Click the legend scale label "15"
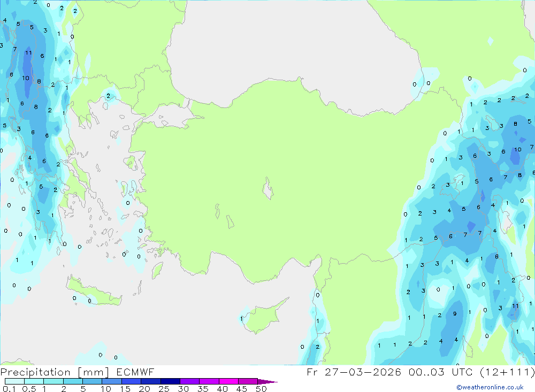Viewport: 535px width, 392px height. 125,389
